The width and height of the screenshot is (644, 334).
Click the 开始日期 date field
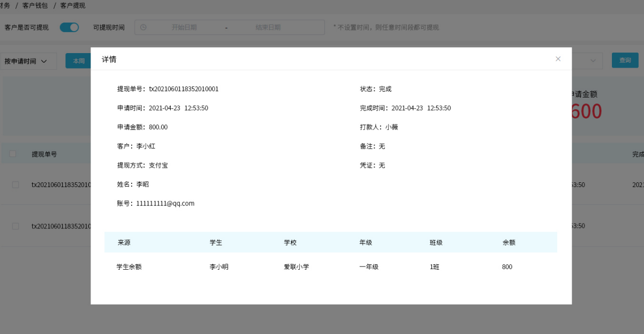click(x=184, y=27)
